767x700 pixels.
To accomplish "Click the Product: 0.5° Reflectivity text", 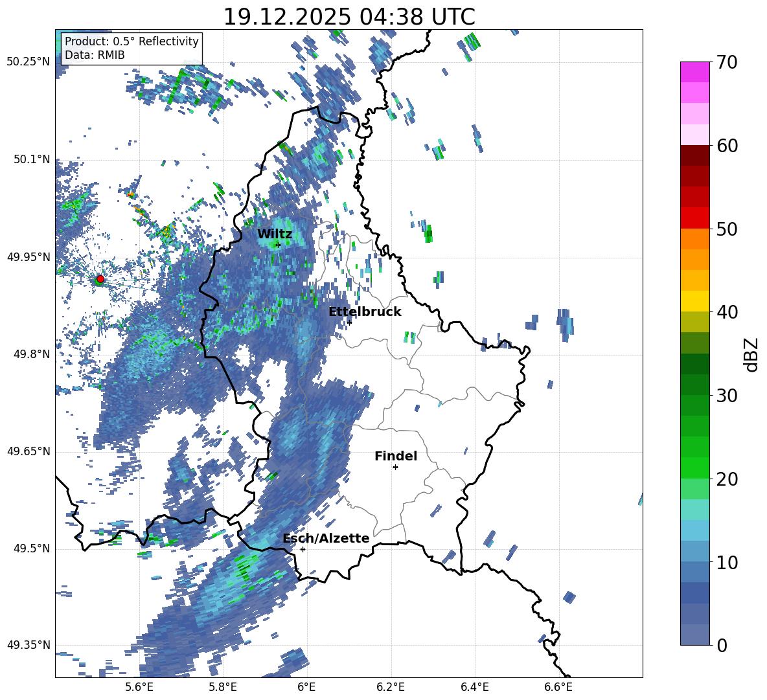I will [132, 41].
